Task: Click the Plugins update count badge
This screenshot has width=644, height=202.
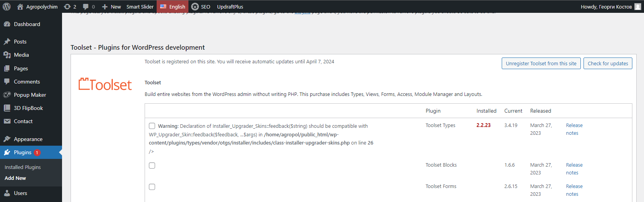Action: tap(37, 153)
